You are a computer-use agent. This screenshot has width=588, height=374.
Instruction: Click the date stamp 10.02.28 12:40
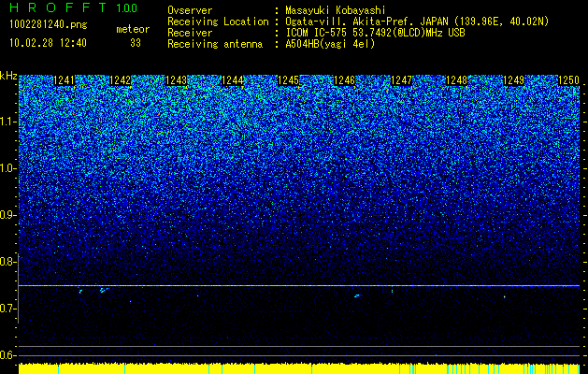[x=48, y=43]
